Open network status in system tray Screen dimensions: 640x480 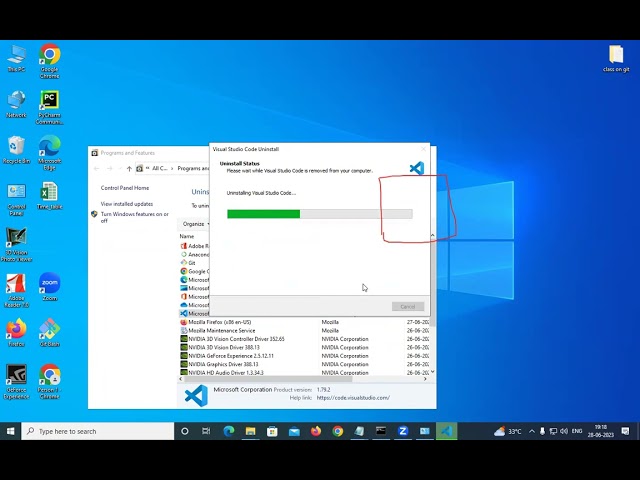tap(553, 431)
